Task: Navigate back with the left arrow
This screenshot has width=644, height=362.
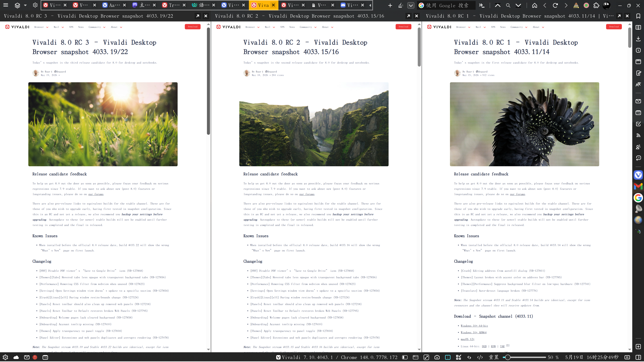Action: (545, 5)
